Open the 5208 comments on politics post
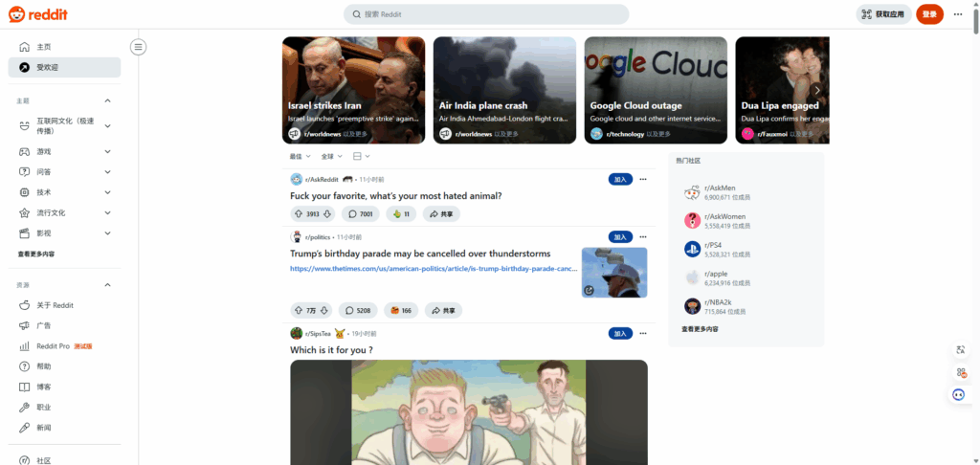The width and height of the screenshot is (980, 465). coord(358,310)
